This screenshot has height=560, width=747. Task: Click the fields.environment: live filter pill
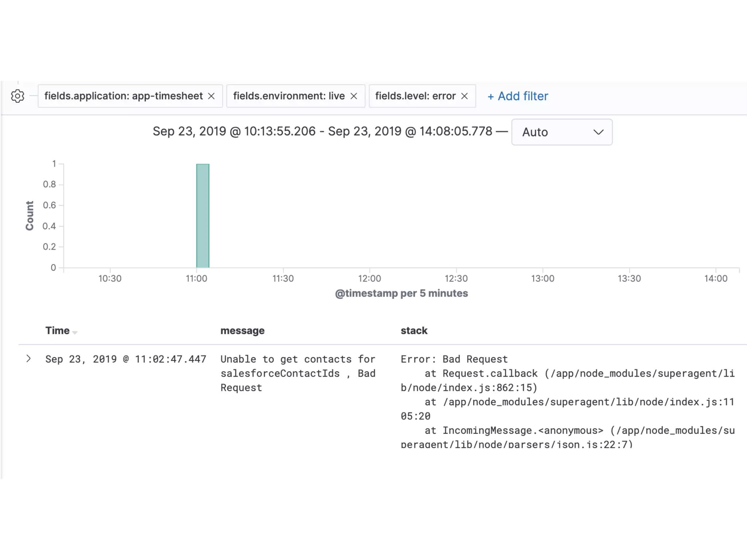(289, 96)
